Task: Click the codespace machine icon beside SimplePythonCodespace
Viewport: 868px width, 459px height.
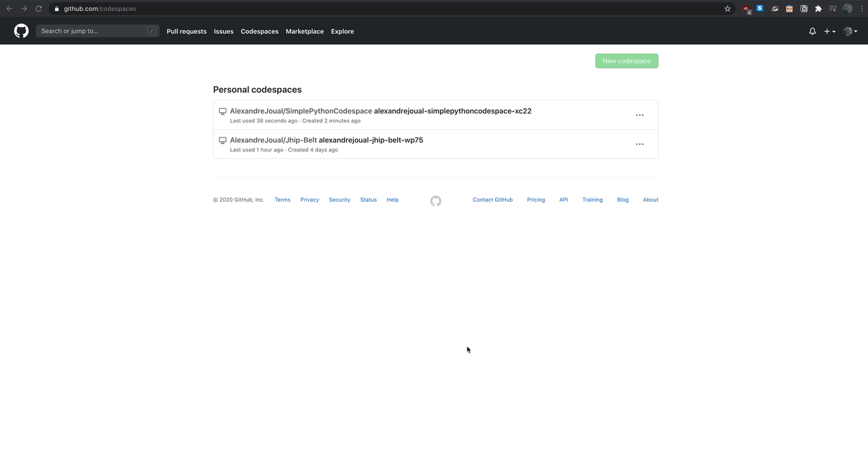Action: pyautogui.click(x=222, y=111)
